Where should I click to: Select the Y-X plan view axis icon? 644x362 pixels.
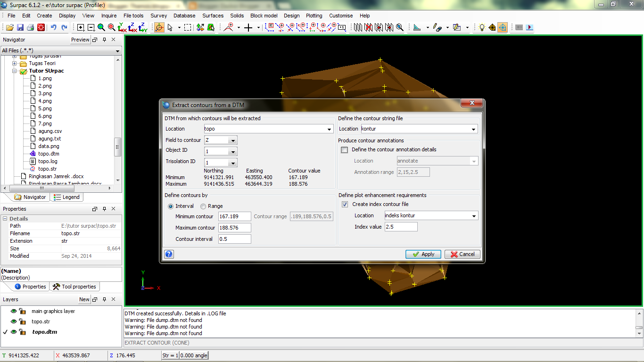(122, 27)
